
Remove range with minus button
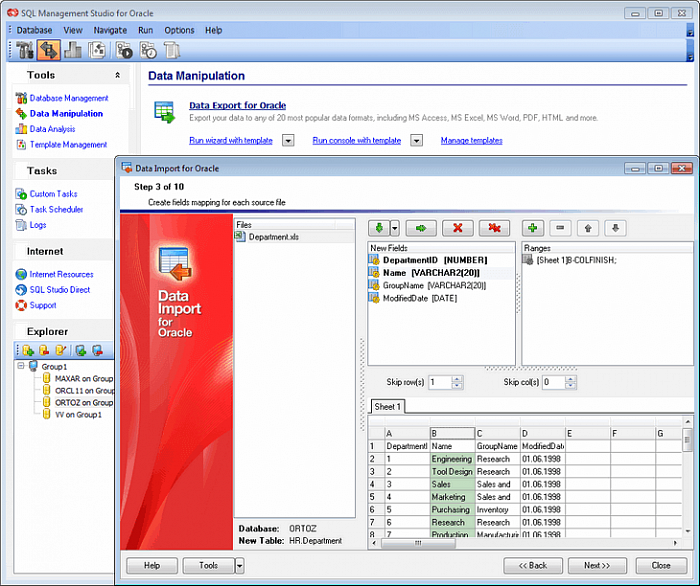(x=560, y=228)
